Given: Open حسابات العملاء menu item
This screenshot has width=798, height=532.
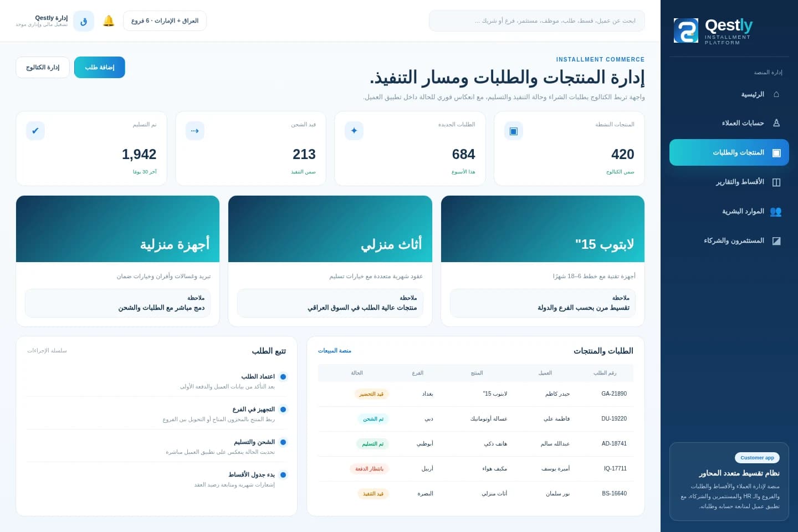Looking at the screenshot, I should pos(729,123).
